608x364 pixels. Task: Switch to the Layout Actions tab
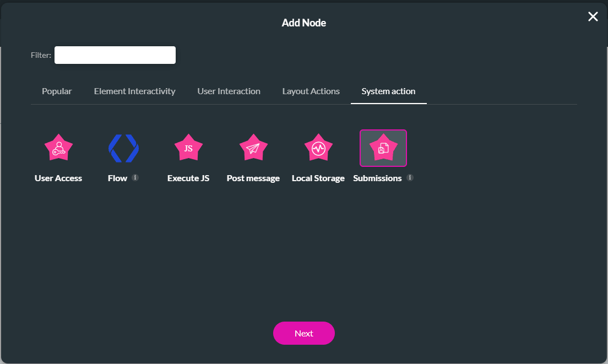[311, 91]
